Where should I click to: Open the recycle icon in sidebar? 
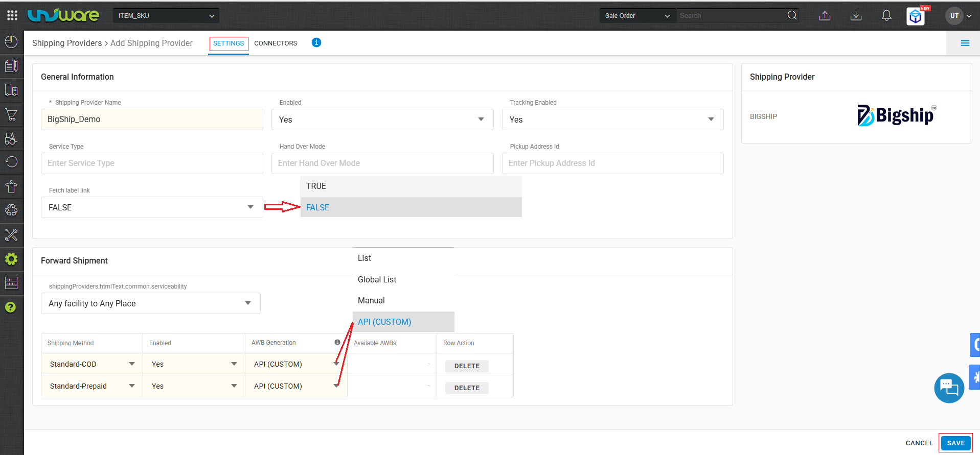[x=11, y=210]
